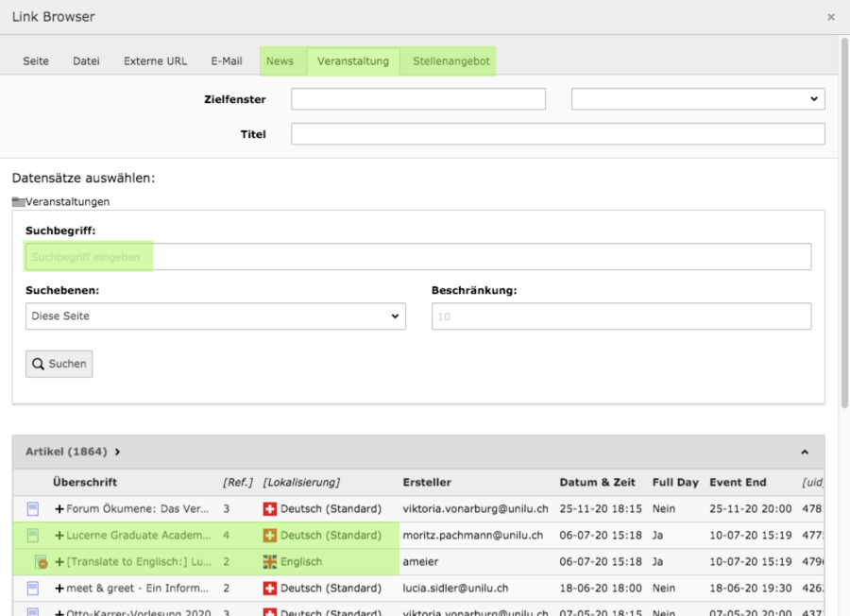Open the Externe URL tab
This screenshot has width=850, height=616.
(x=155, y=61)
